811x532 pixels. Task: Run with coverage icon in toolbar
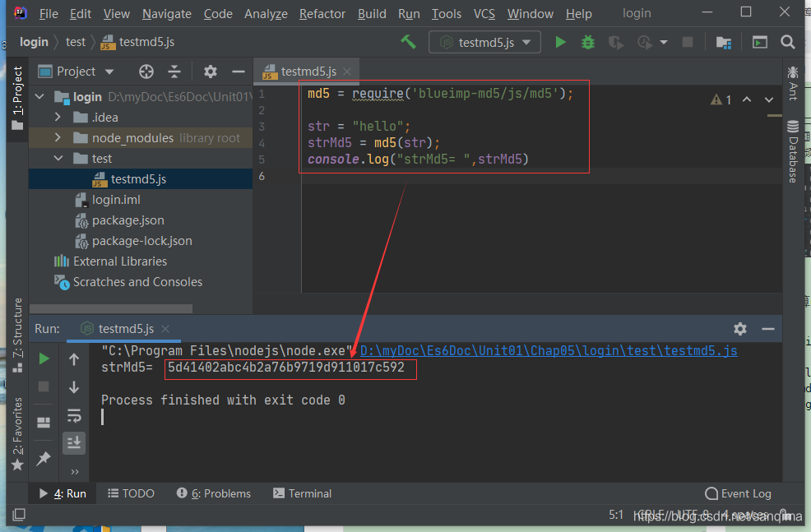615,43
